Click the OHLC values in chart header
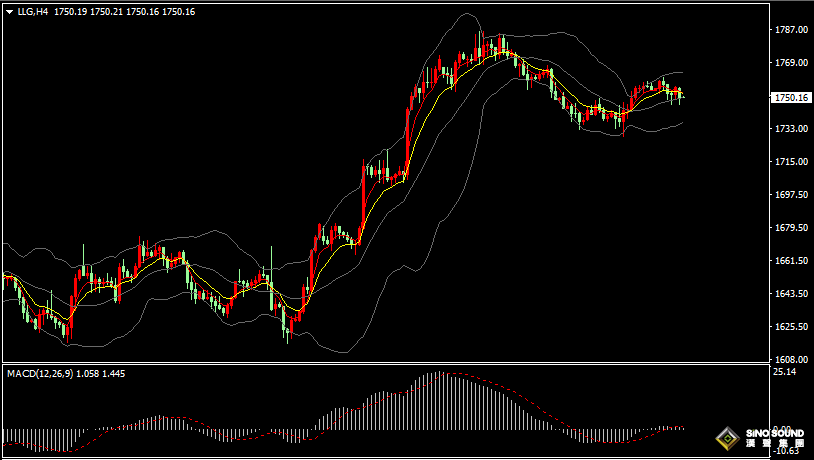The width and height of the screenshot is (814, 460). pyautogui.click(x=125, y=11)
